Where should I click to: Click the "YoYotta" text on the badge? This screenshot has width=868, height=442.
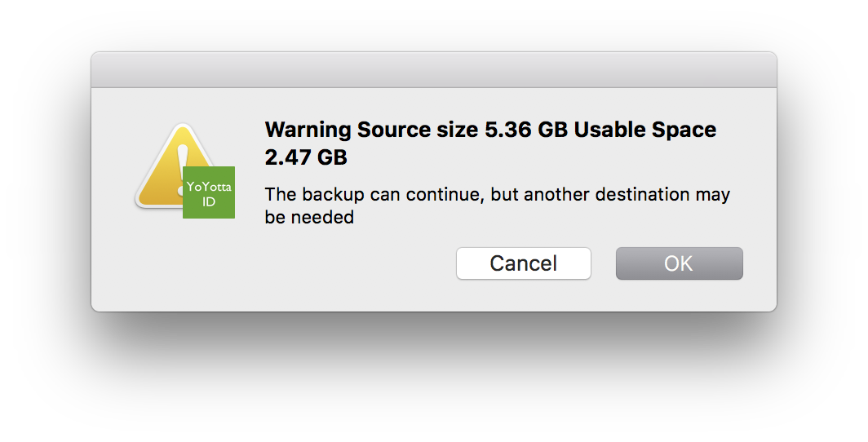[x=209, y=187]
